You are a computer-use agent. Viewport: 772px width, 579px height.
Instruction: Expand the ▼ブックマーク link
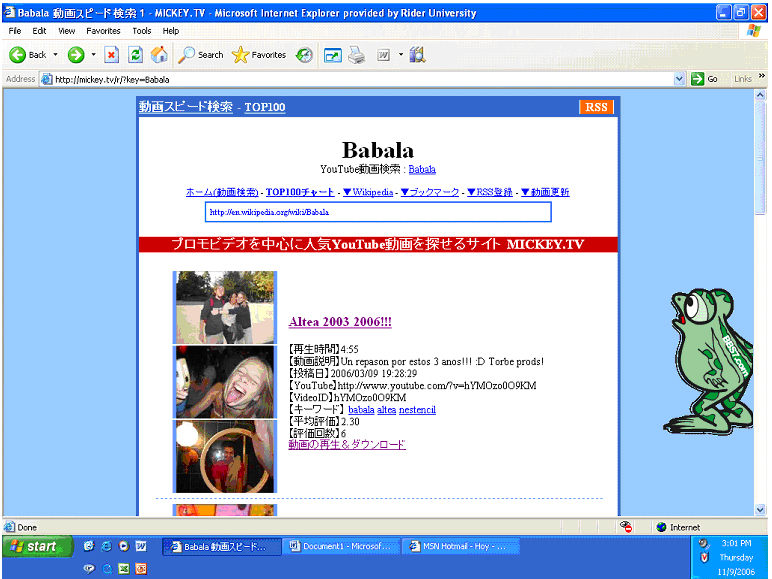430,192
